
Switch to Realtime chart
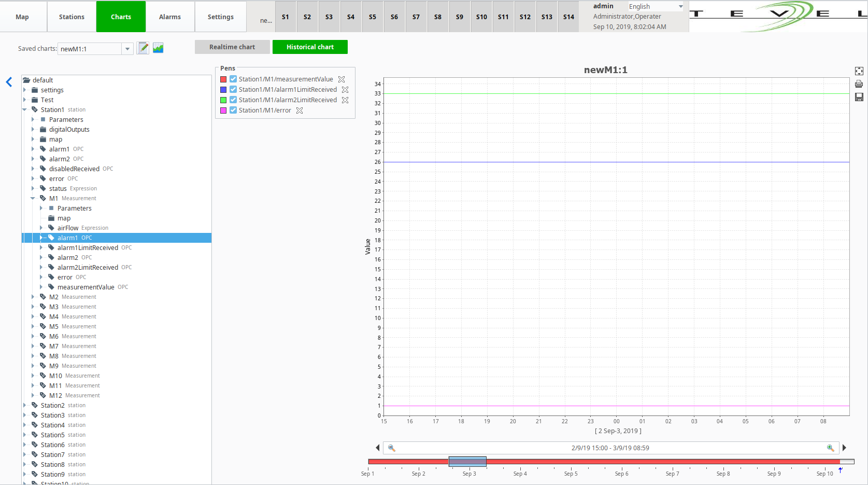232,47
